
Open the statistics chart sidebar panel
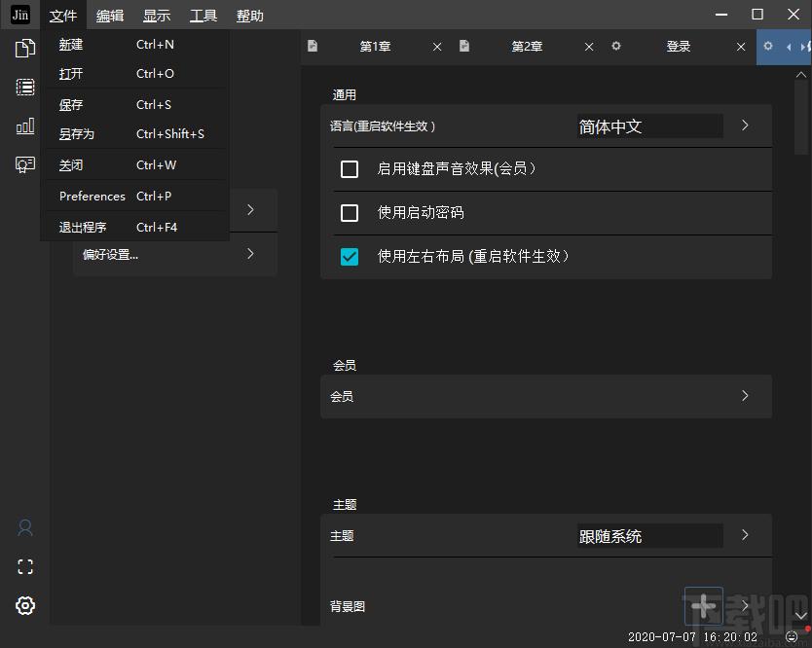coord(24,126)
